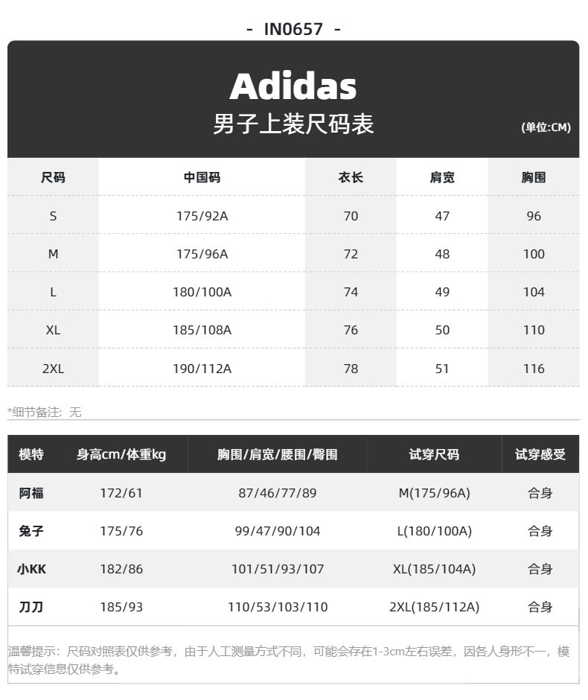
Task: Click the XL(185/104A) try-on size for 小KK
Action: tap(434, 569)
